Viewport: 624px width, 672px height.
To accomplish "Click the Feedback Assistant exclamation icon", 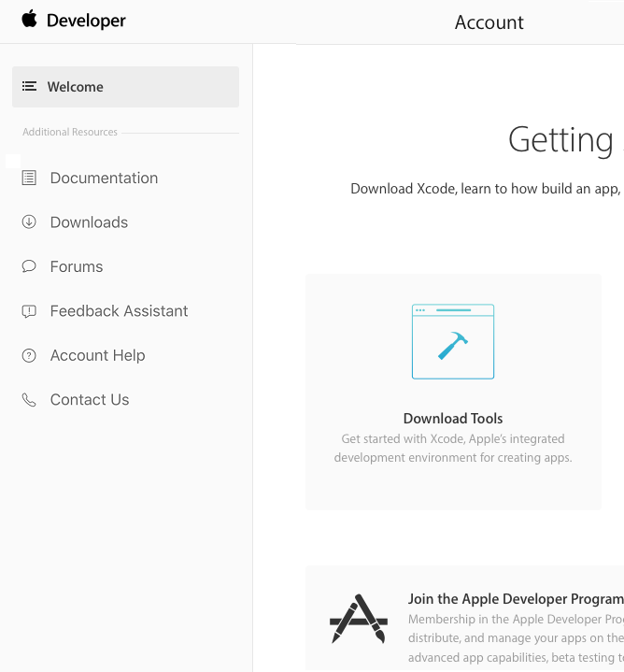I will click(29, 311).
